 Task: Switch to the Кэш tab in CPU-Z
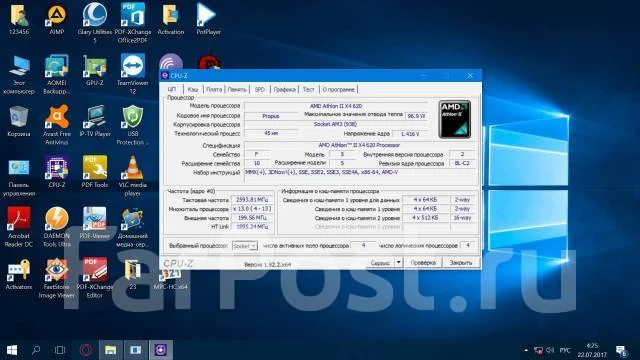click(193, 89)
